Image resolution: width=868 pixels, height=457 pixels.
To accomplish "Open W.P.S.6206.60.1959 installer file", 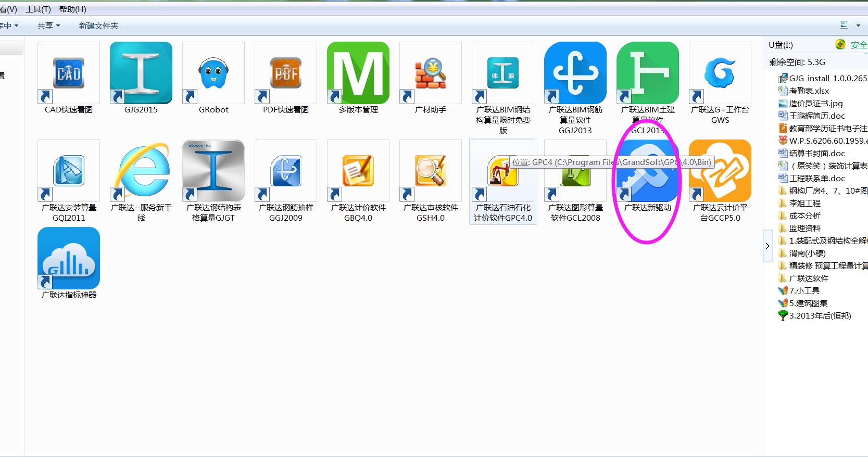I will coord(822,141).
